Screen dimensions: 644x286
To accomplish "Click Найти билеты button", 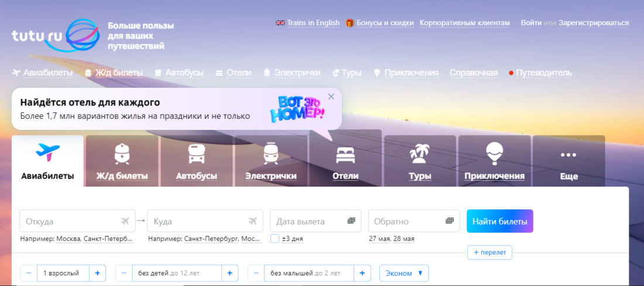I will click(500, 221).
